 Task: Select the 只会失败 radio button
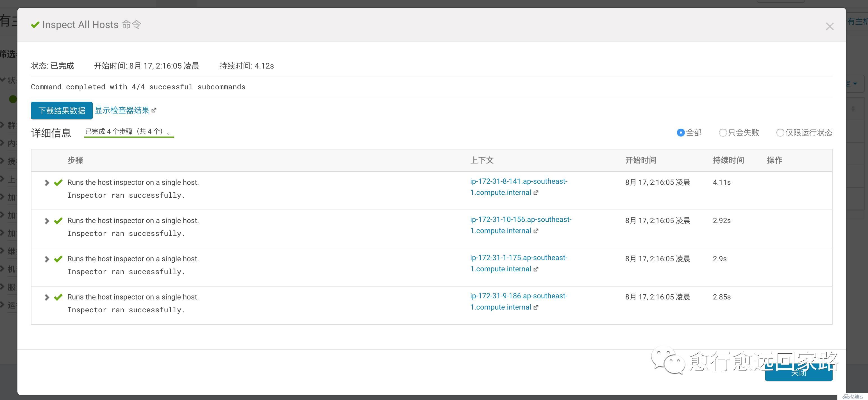722,133
